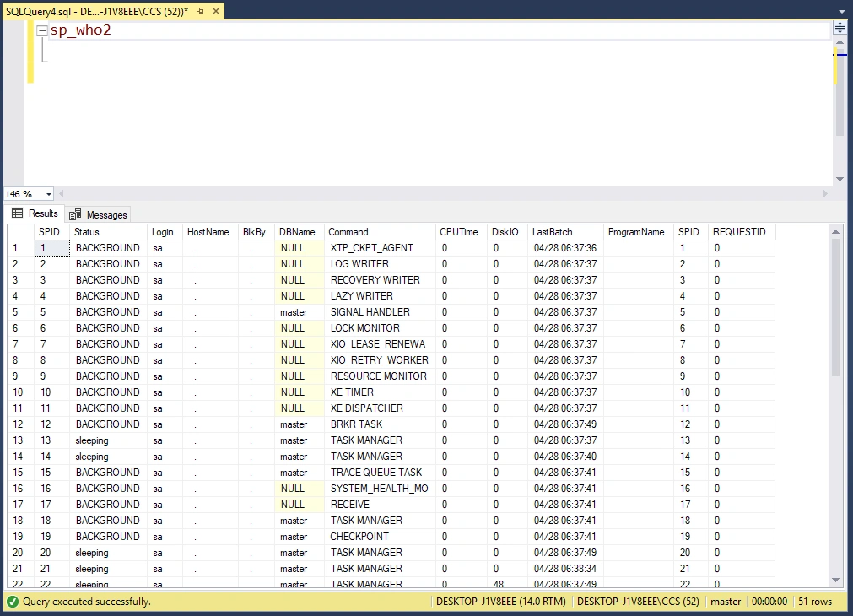This screenshot has height=616, width=853.
Task: Close the SQLQuery4.sql query tab
Action: 216,11
